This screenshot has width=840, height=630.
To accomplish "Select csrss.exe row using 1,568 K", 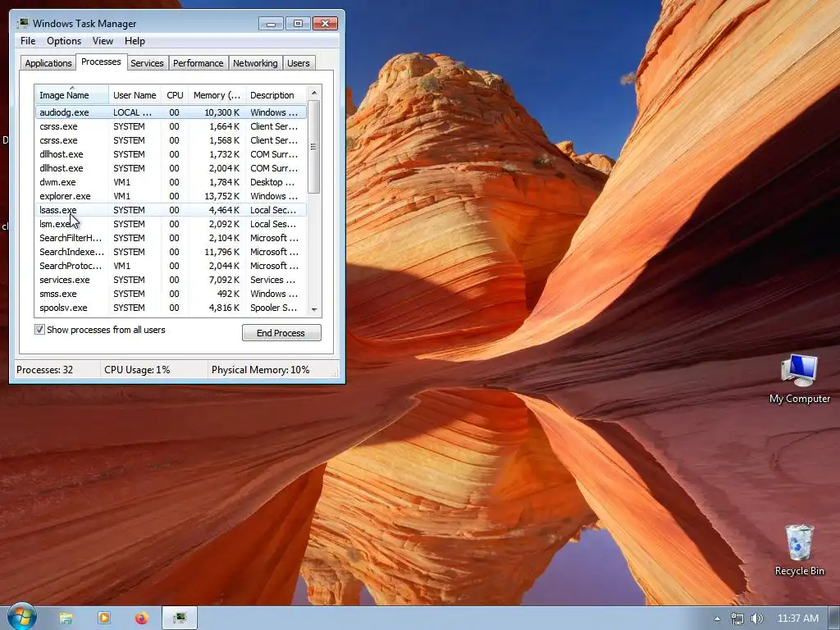I will (x=171, y=140).
